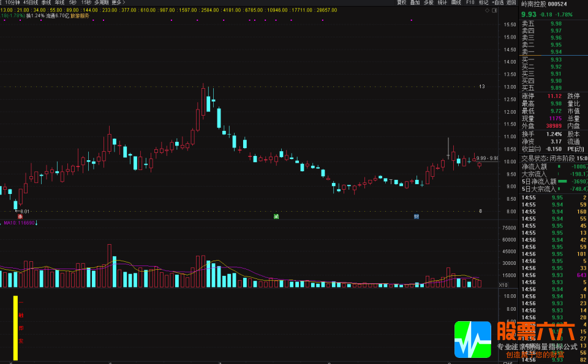Viewport: 588px width, 364px height.
Task: Click the 复权 toolbar button
Action: (402, 2)
